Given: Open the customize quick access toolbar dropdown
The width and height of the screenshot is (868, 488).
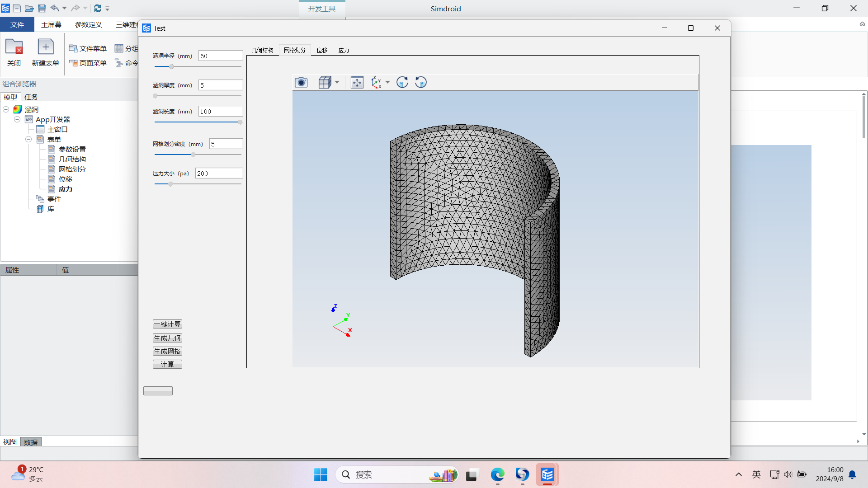Looking at the screenshot, I should (x=108, y=9).
